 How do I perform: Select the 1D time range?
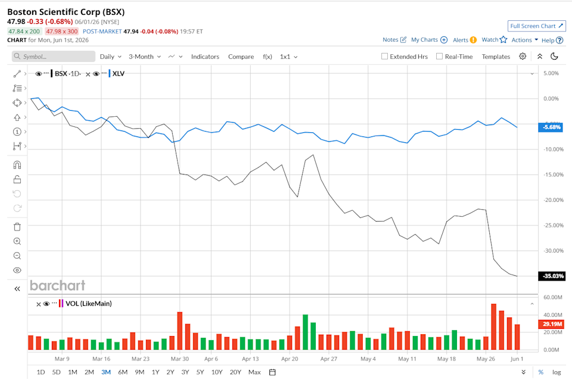click(x=41, y=372)
